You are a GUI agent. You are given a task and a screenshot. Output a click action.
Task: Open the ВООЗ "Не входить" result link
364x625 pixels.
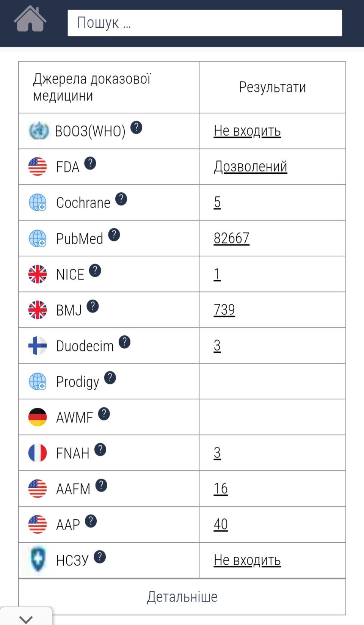click(x=247, y=131)
